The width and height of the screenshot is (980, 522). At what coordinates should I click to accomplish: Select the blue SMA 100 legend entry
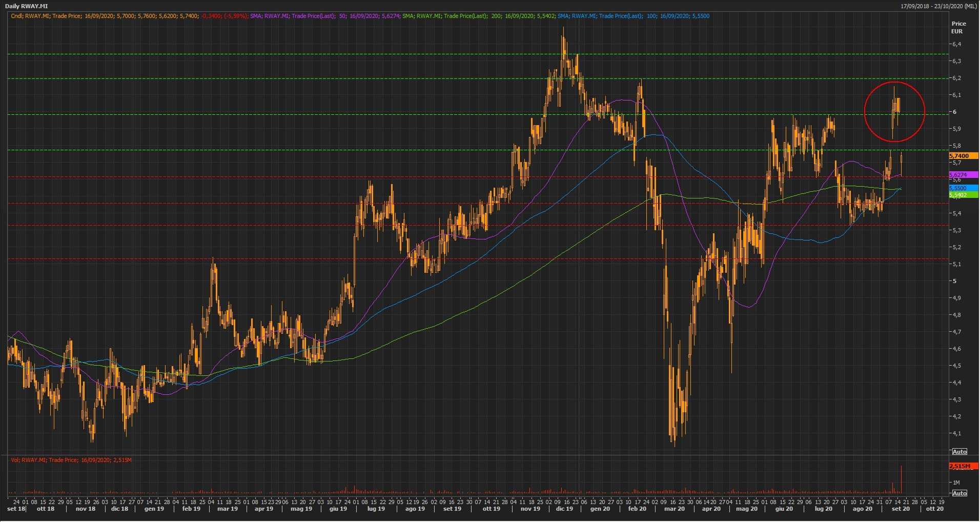(x=634, y=16)
